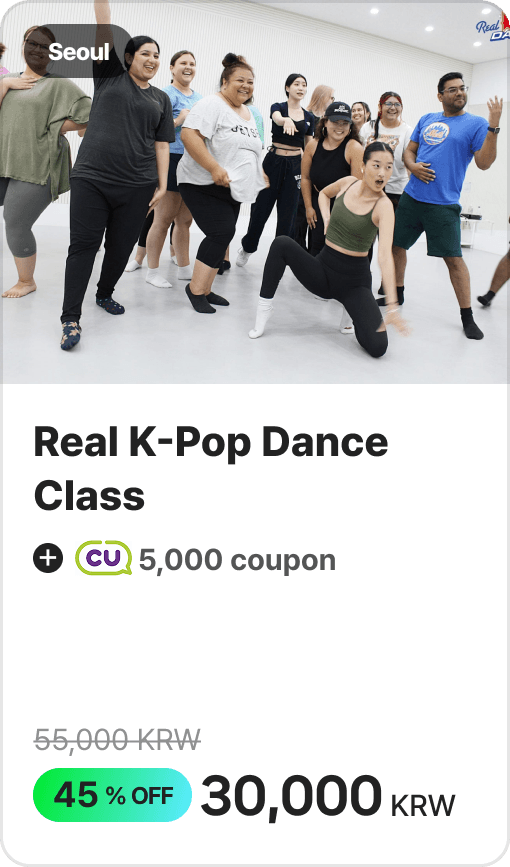Click the crossed-out 55,000 KRW price
Viewport: 510px width, 867px height.
pyautogui.click(x=117, y=739)
